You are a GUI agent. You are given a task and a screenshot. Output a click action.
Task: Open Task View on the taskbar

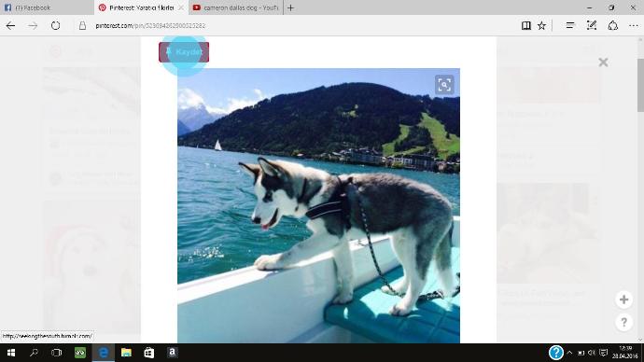(x=57, y=353)
